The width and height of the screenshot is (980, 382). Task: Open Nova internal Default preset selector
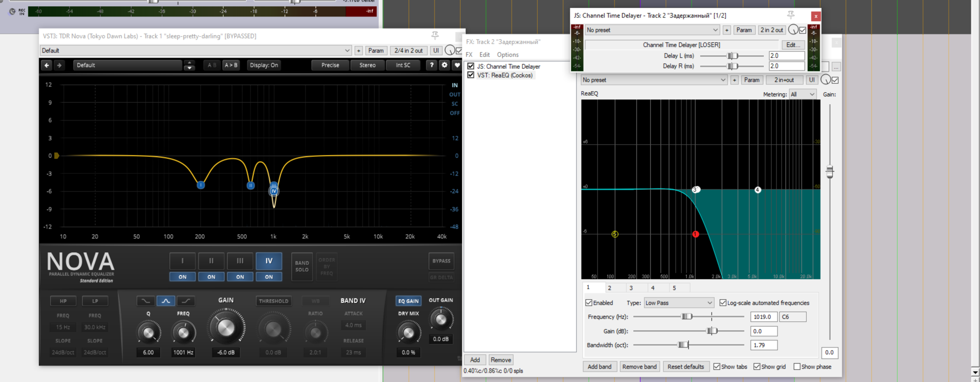click(x=128, y=65)
